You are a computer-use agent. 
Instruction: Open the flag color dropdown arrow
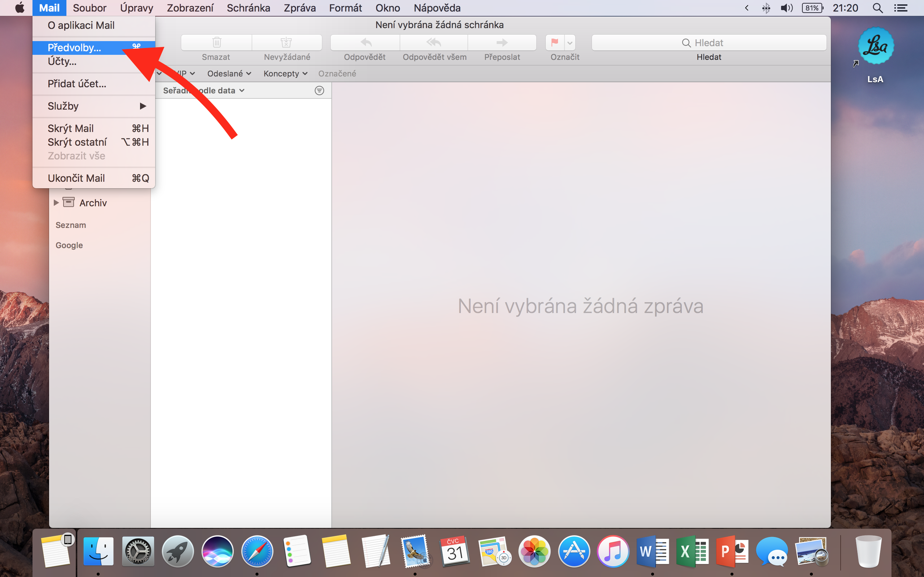coord(570,43)
